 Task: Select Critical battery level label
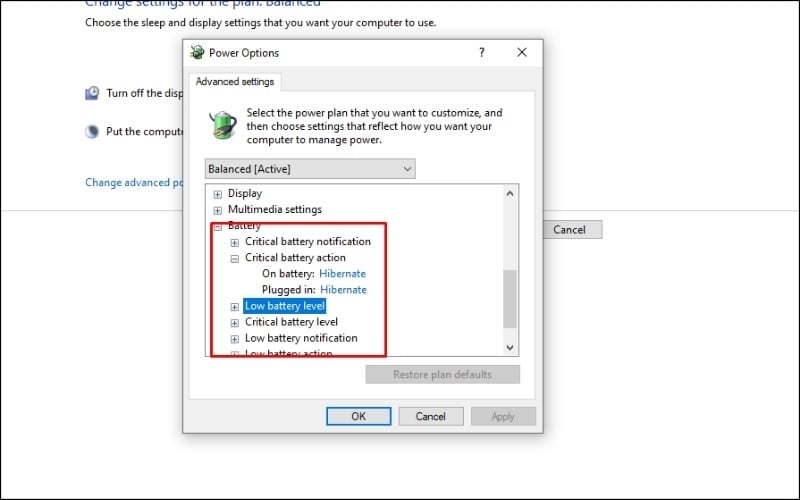tap(291, 322)
